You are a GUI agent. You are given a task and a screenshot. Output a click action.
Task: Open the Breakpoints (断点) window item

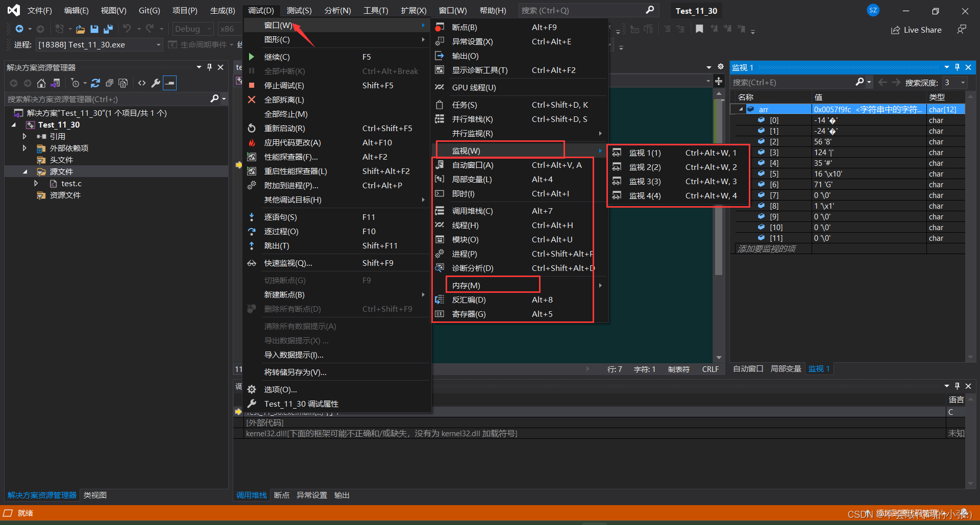tap(520, 28)
